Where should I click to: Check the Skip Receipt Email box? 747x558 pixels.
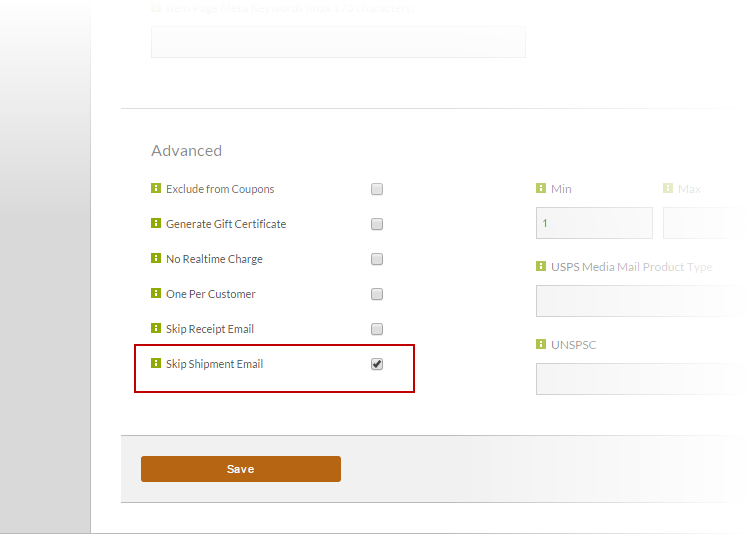(x=377, y=329)
